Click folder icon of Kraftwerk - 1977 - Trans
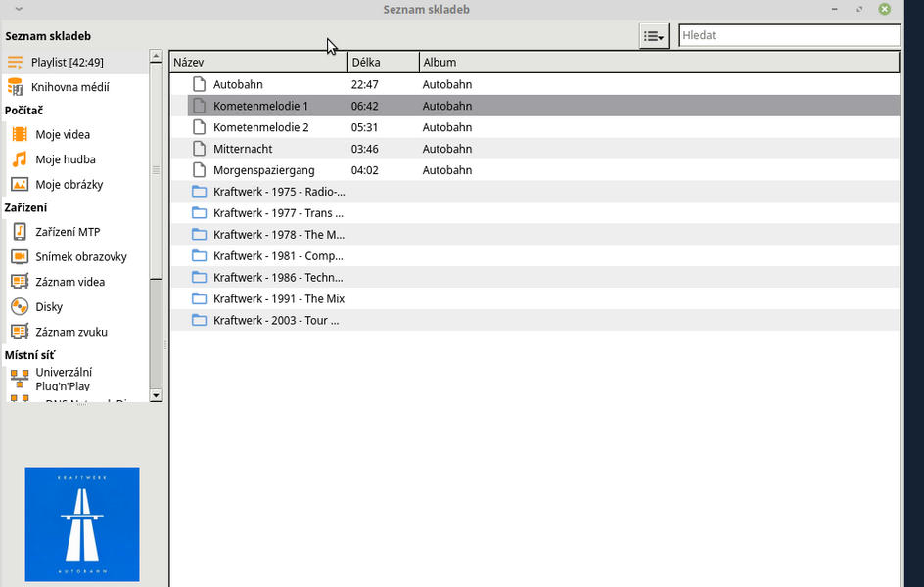The height and width of the screenshot is (587, 924). pos(199,212)
